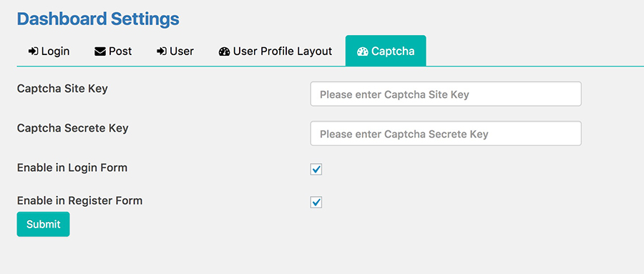Toggle the Enable in Register Form checkbox
The height and width of the screenshot is (274, 644).
click(x=316, y=202)
